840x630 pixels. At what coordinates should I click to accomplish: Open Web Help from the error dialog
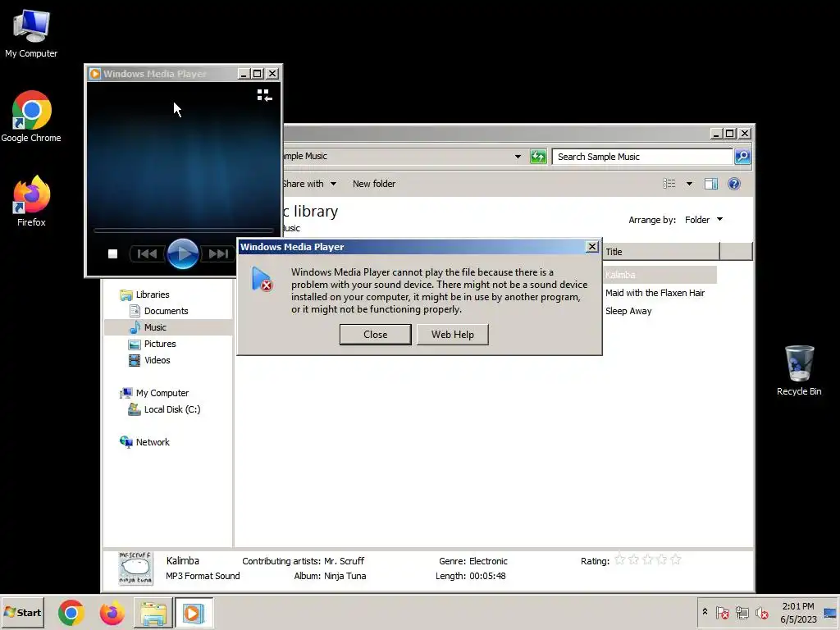(453, 335)
